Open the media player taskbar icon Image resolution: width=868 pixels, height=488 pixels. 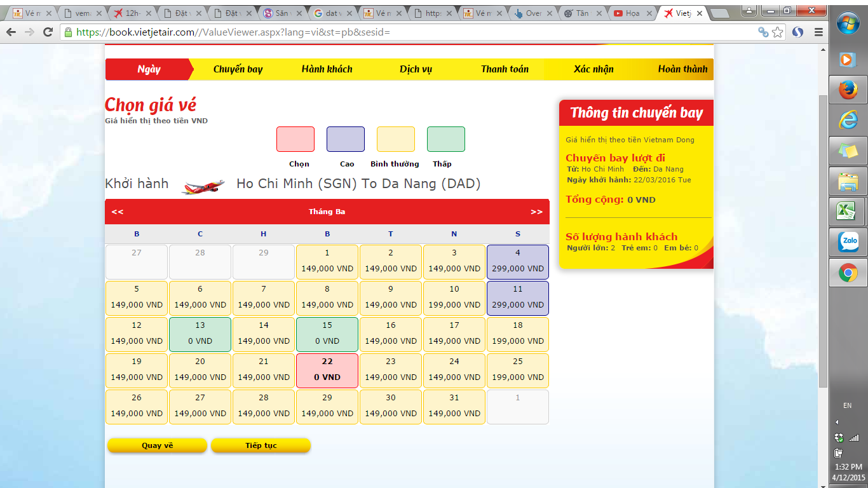coord(848,59)
